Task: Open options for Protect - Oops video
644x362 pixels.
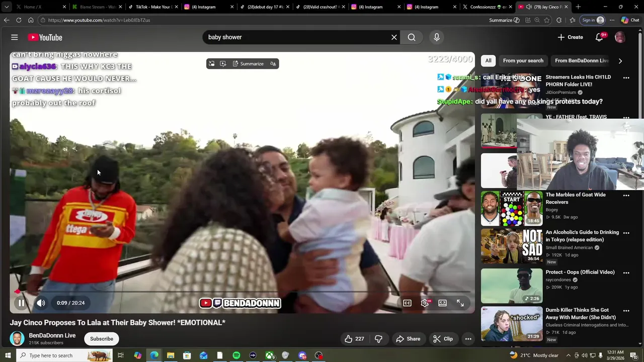Action: pyautogui.click(x=626, y=273)
